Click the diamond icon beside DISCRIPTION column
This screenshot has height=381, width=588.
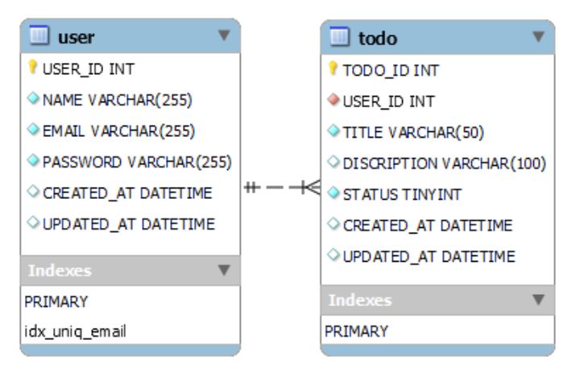point(335,164)
